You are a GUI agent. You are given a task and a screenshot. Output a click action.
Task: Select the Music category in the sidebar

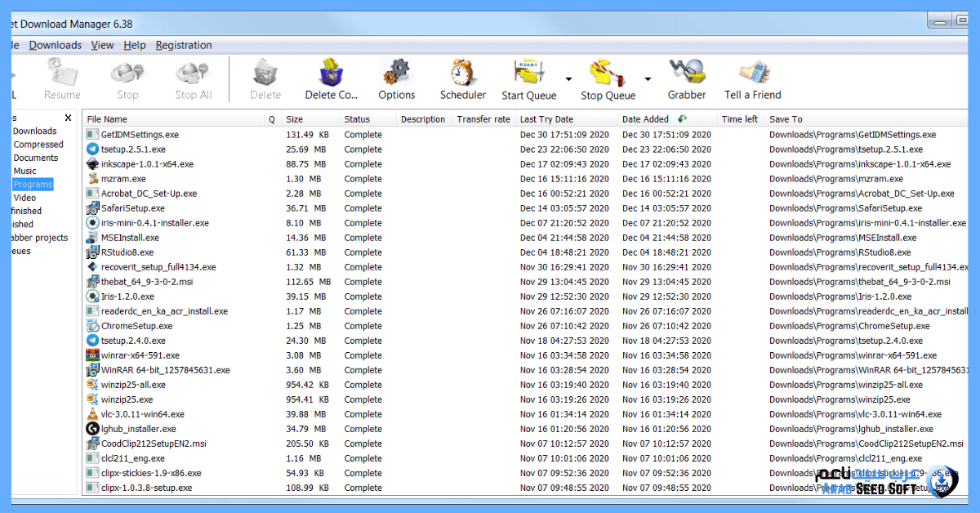tap(26, 171)
